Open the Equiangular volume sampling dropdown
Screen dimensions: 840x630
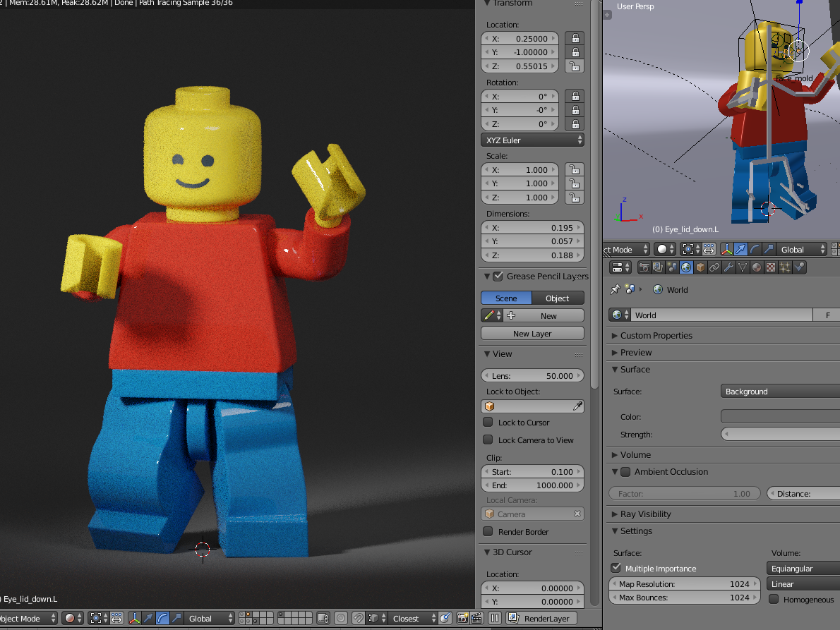pyautogui.click(x=803, y=569)
